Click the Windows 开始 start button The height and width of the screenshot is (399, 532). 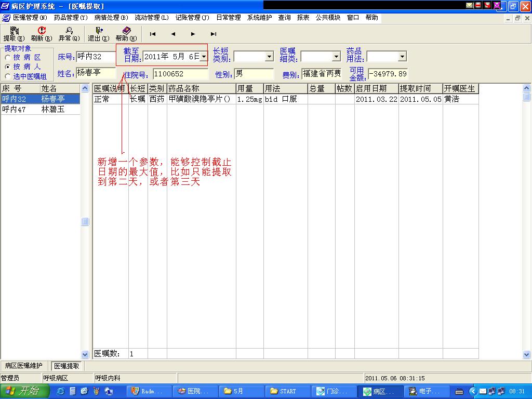click(24, 391)
